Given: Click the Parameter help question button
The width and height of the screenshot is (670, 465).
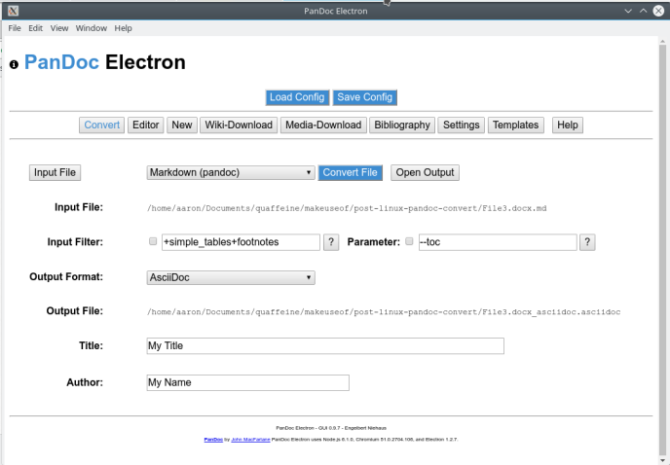Looking at the screenshot, I should click(588, 242).
